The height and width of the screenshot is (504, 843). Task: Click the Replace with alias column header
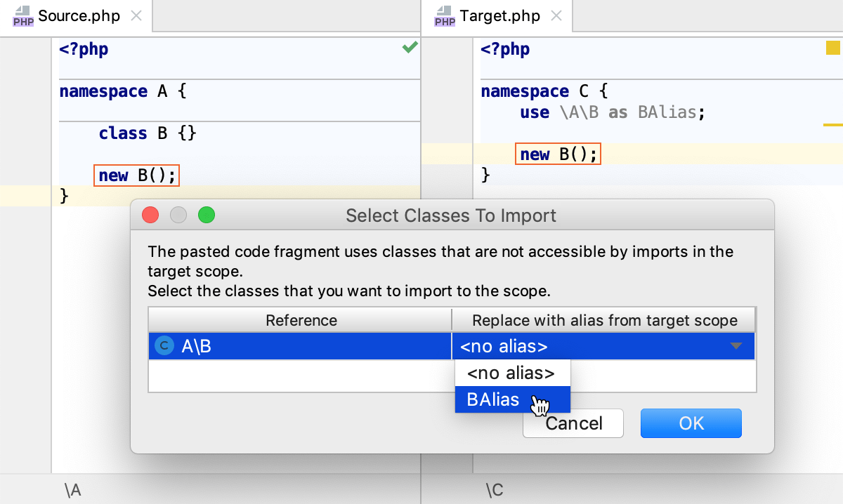pyautogui.click(x=603, y=320)
